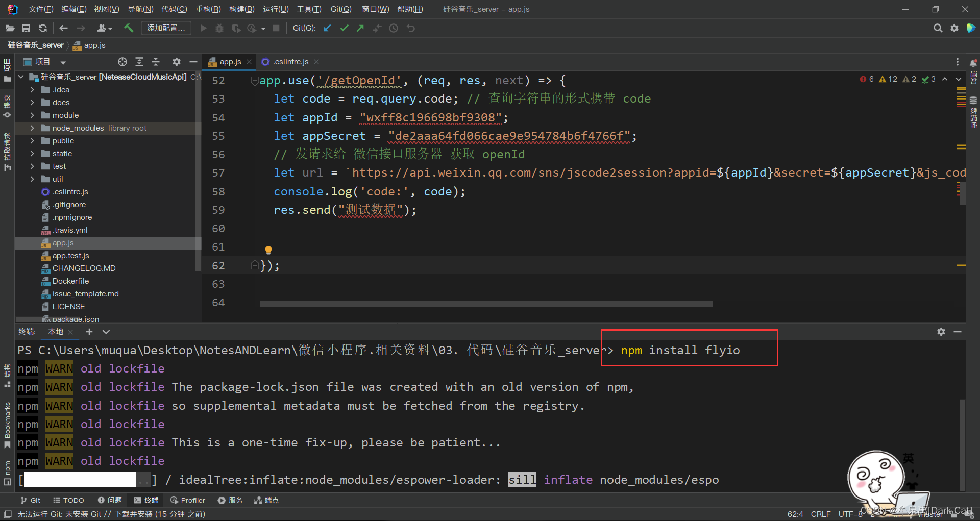The image size is (980, 521).
Task: Select app.test.js in project tree
Action: click(70, 256)
